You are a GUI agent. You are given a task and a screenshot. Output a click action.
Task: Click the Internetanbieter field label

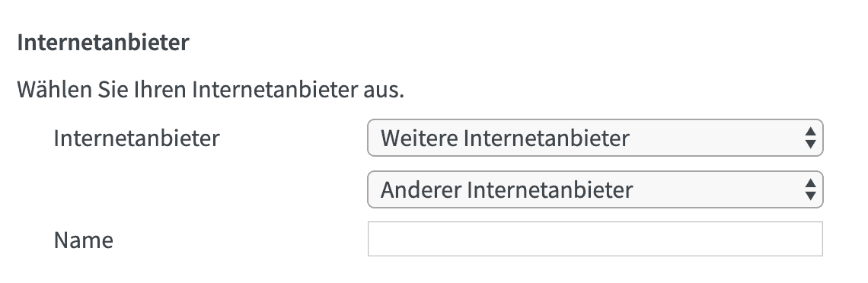click(x=137, y=138)
